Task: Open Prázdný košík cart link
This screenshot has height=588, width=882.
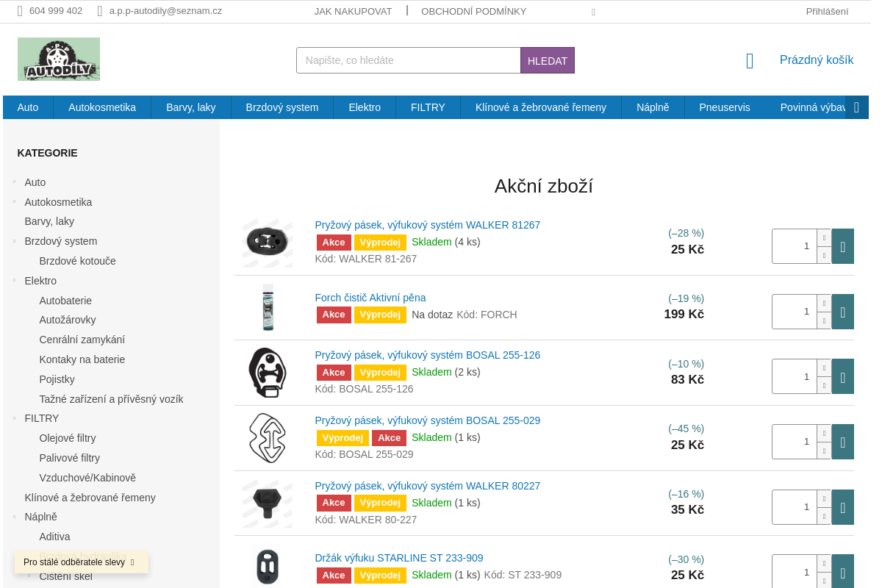Action: coord(817,60)
